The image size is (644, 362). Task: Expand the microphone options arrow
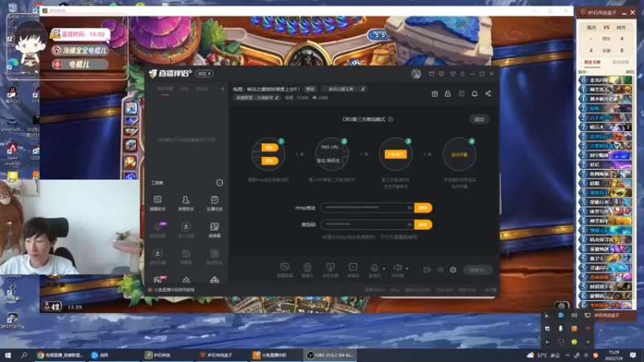384,269
